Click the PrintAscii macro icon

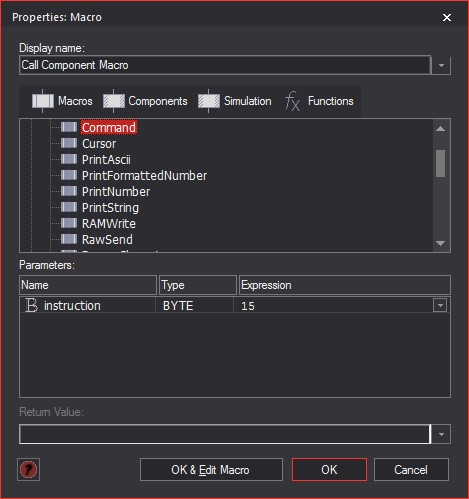(x=69, y=159)
